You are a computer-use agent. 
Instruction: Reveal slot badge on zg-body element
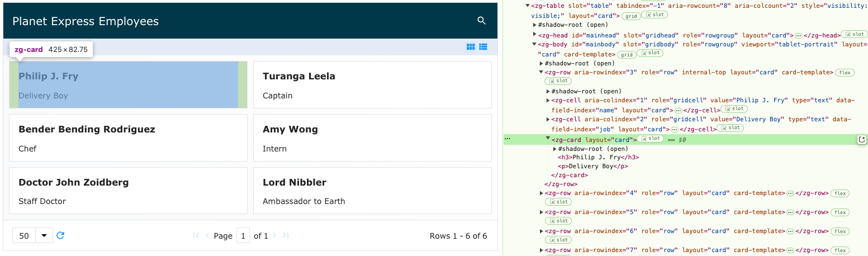click(650, 53)
